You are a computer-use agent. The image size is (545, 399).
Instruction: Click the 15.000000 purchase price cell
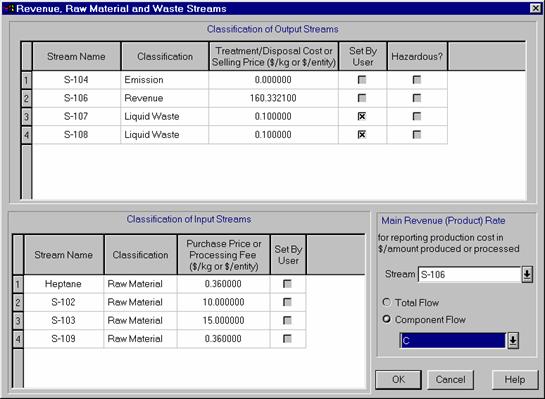223,320
